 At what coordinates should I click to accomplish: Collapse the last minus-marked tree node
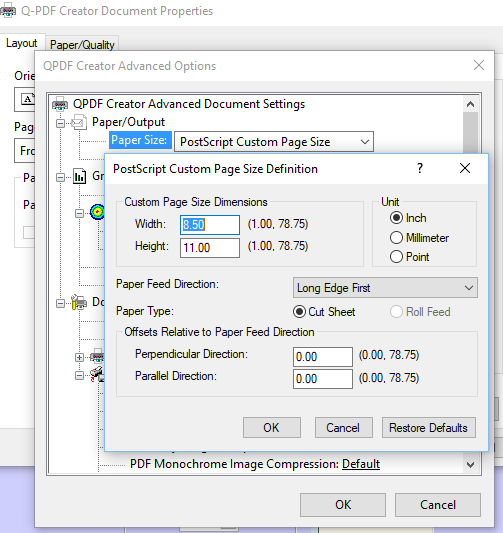click(79, 376)
